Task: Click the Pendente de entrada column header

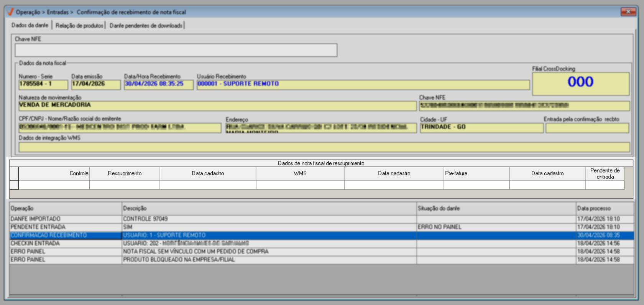Action: (x=605, y=173)
